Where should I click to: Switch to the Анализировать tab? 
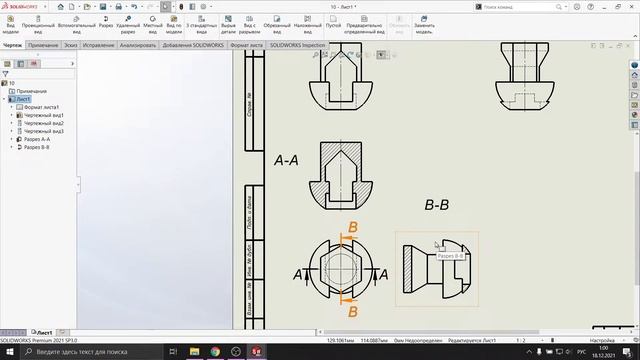tap(138, 45)
